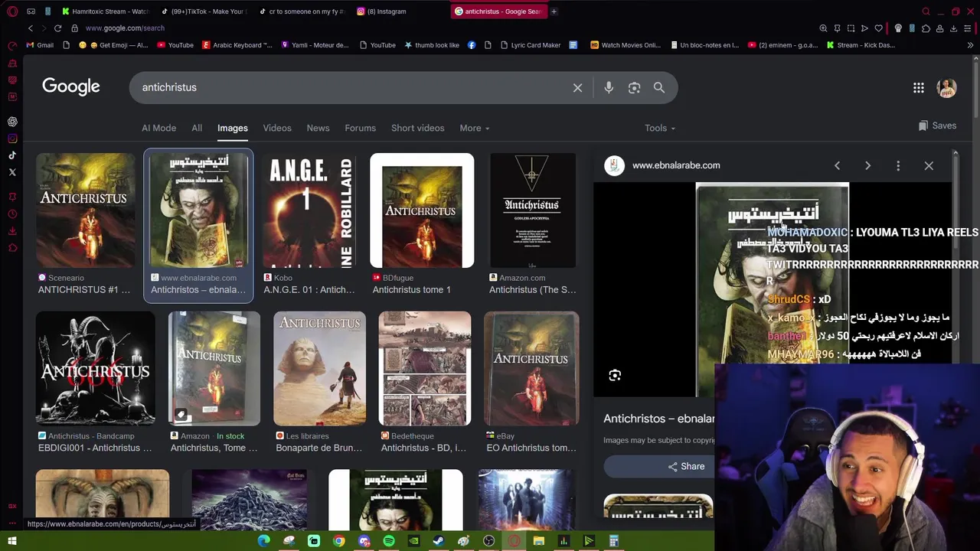Open the Les libraires Bonaparte sphinx thumbnail
The height and width of the screenshot is (551, 980).
[x=319, y=368]
